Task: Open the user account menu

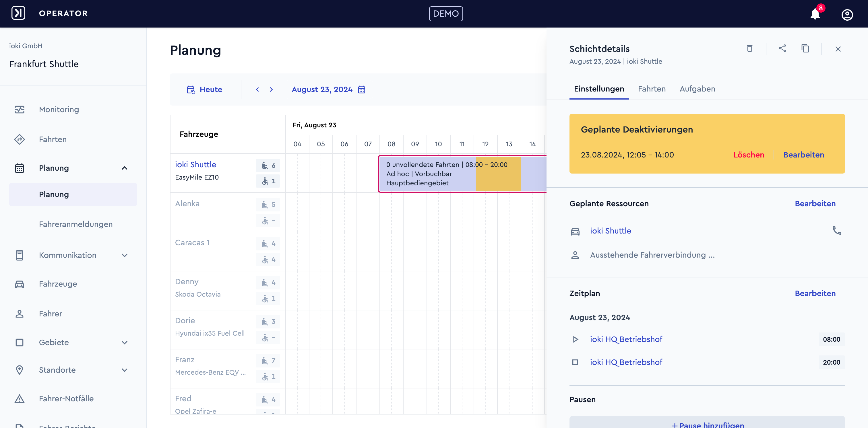Action: coord(847,14)
